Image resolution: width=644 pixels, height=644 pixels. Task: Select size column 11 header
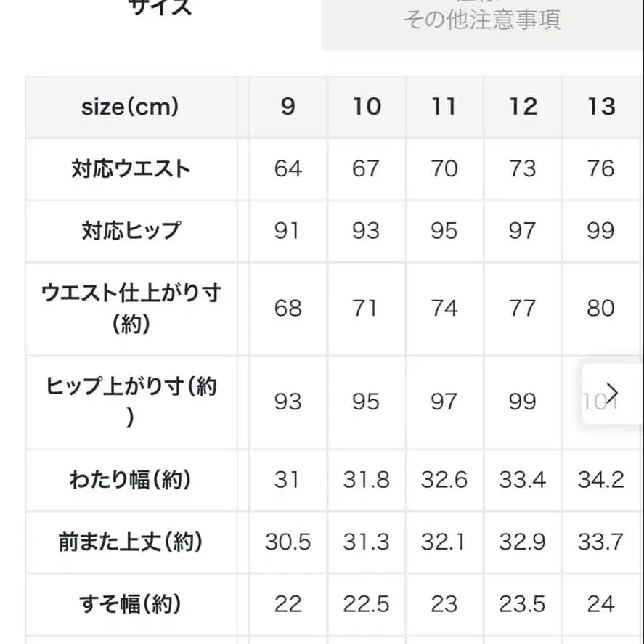(x=444, y=106)
